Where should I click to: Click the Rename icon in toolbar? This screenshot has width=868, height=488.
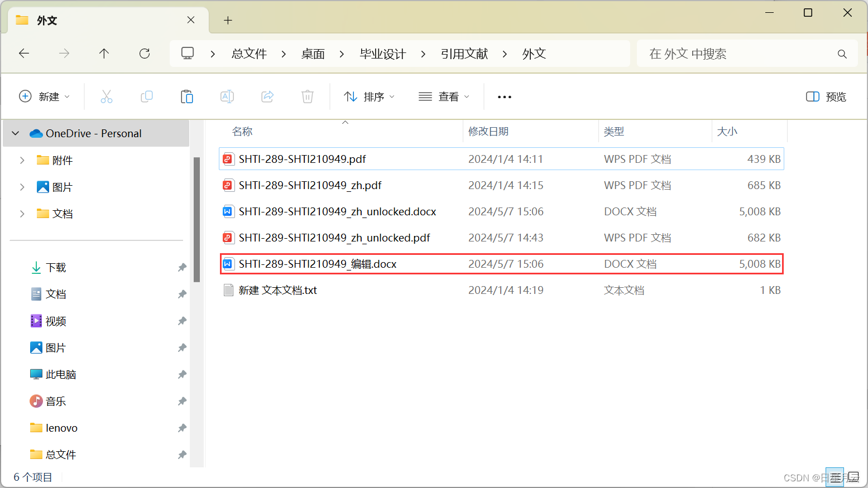pyautogui.click(x=227, y=96)
